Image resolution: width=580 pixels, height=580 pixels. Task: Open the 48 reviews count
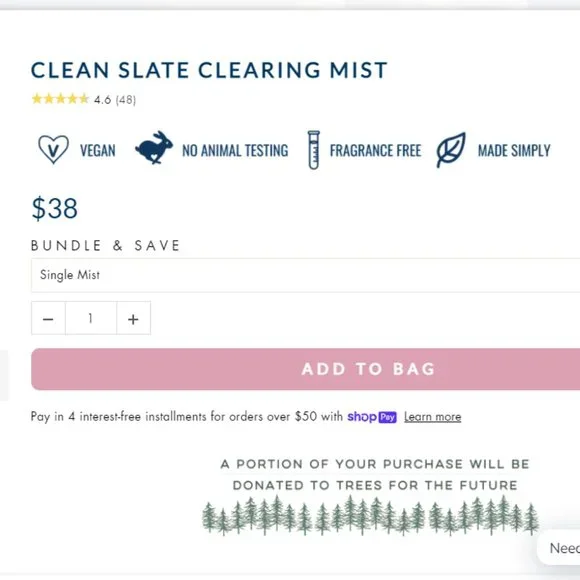pyautogui.click(x=126, y=100)
